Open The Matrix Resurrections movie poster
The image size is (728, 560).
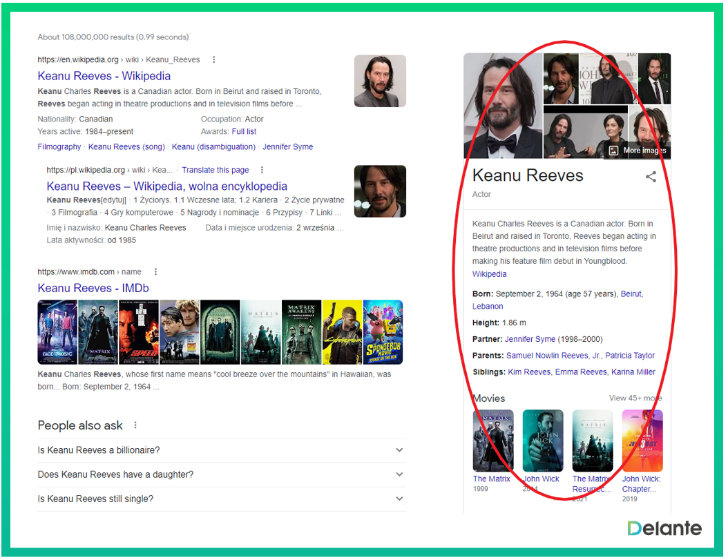pyautogui.click(x=593, y=441)
